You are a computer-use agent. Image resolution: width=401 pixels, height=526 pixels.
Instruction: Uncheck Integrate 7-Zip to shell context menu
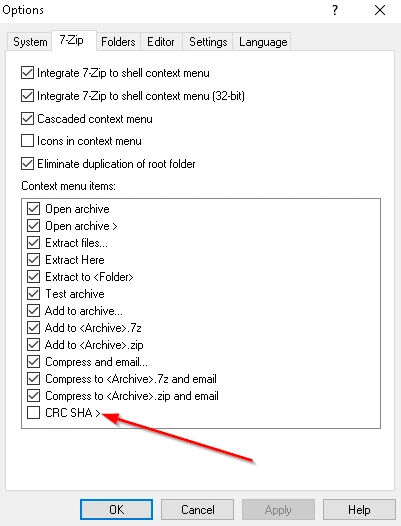(28, 73)
